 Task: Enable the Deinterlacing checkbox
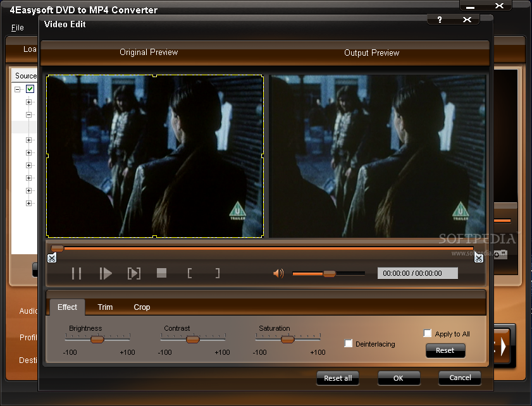(x=348, y=343)
